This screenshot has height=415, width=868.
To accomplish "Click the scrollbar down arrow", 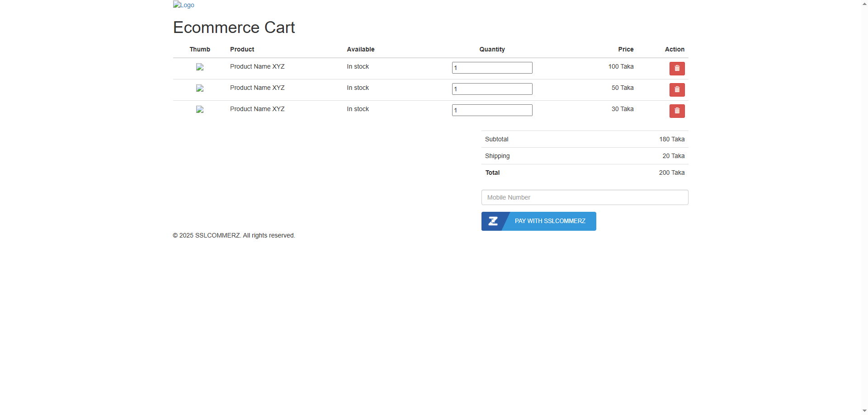I will click(x=864, y=411).
